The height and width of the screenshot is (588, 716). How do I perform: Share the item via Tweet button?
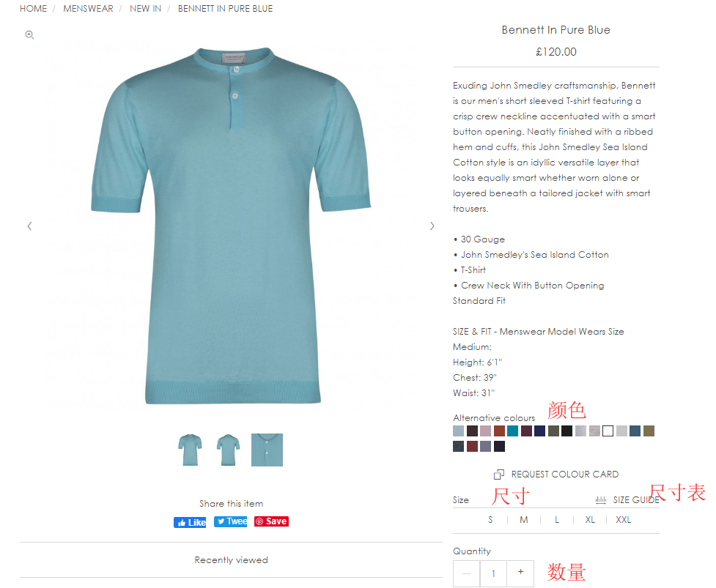click(x=231, y=521)
